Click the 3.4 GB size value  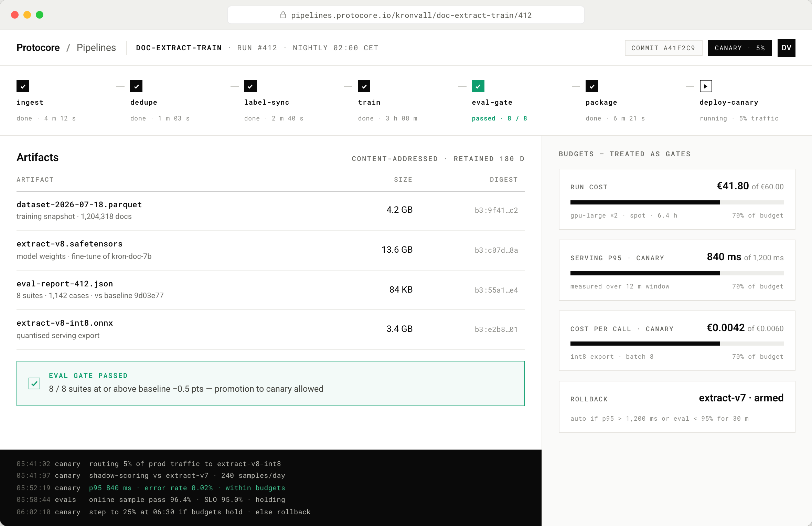399,329
